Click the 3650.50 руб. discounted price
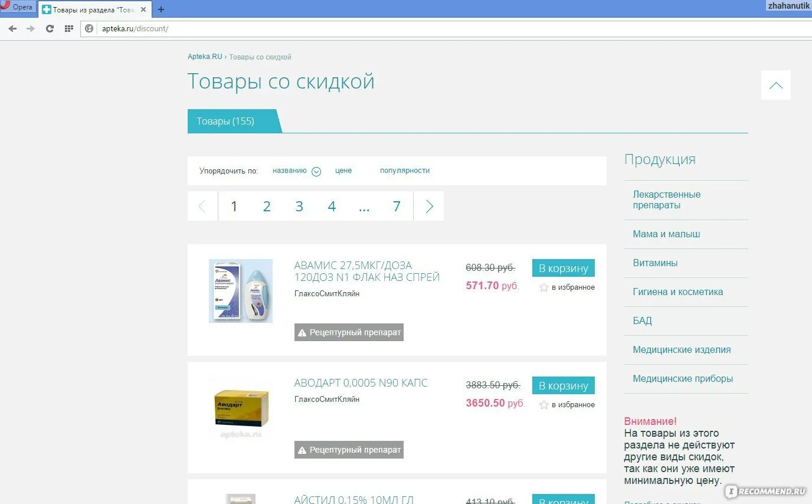 [x=495, y=403]
